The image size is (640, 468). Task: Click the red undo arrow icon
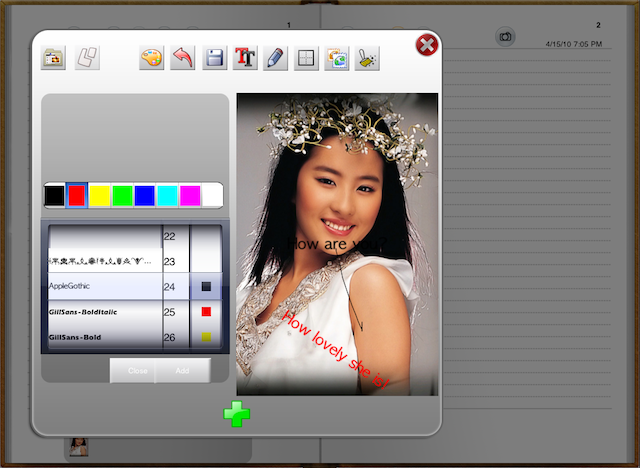182,58
